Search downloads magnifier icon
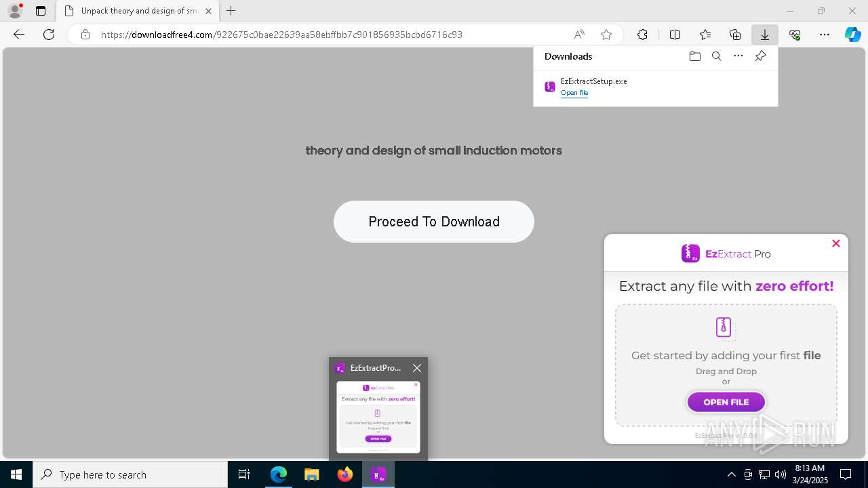This screenshot has height=488, width=868. pos(716,56)
